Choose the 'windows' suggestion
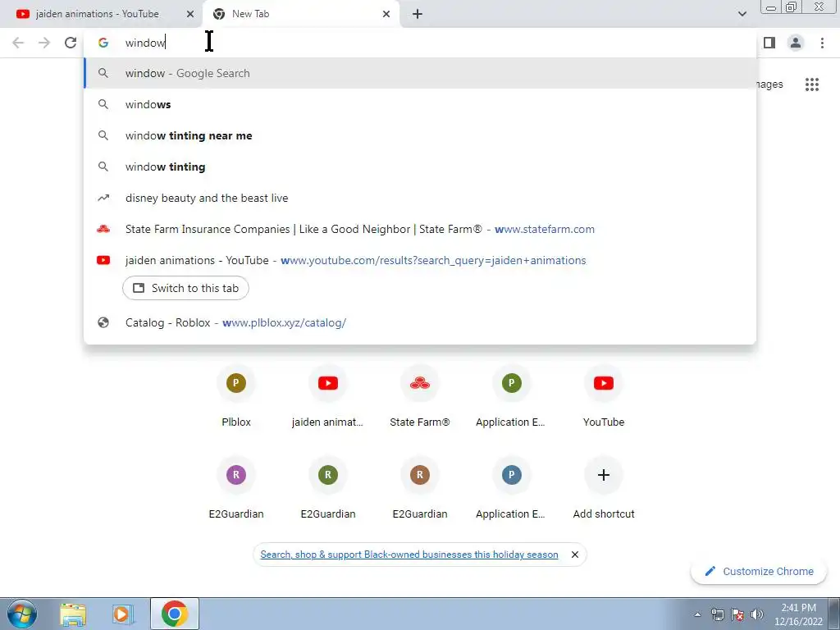The height and width of the screenshot is (630, 840). tap(420, 104)
